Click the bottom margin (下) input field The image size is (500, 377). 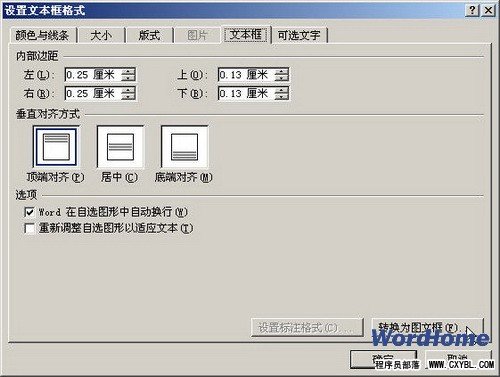246,93
